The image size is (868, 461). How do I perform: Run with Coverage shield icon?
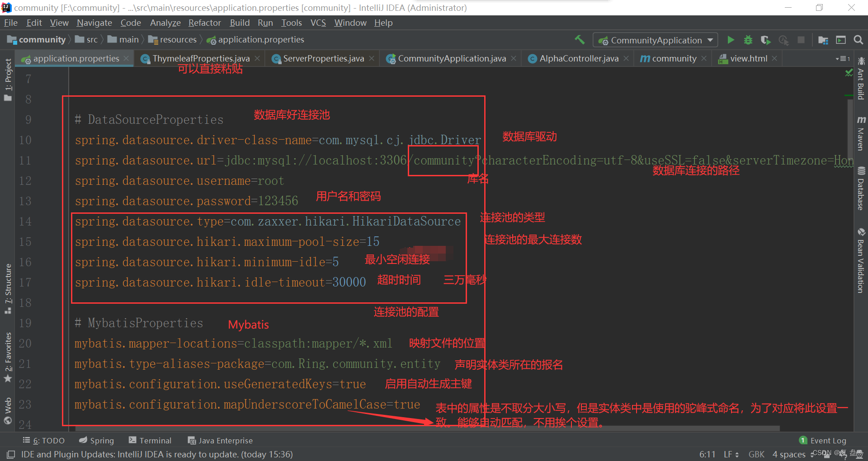[765, 40]
